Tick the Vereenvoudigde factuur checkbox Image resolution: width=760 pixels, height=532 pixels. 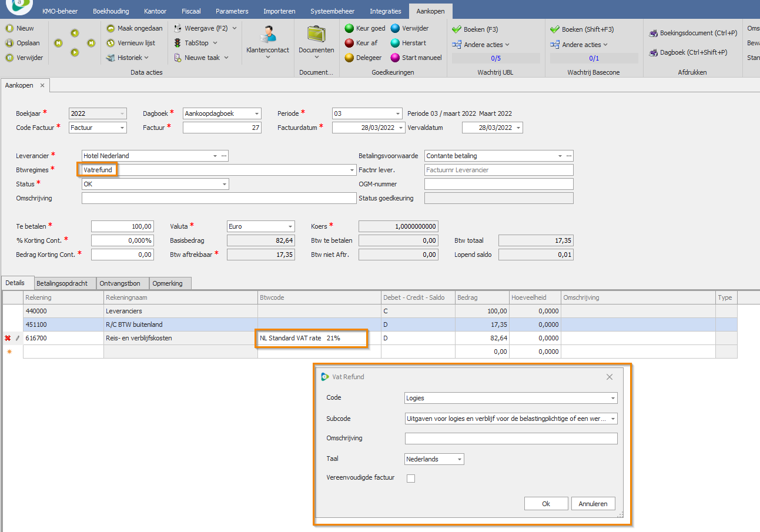411,479
